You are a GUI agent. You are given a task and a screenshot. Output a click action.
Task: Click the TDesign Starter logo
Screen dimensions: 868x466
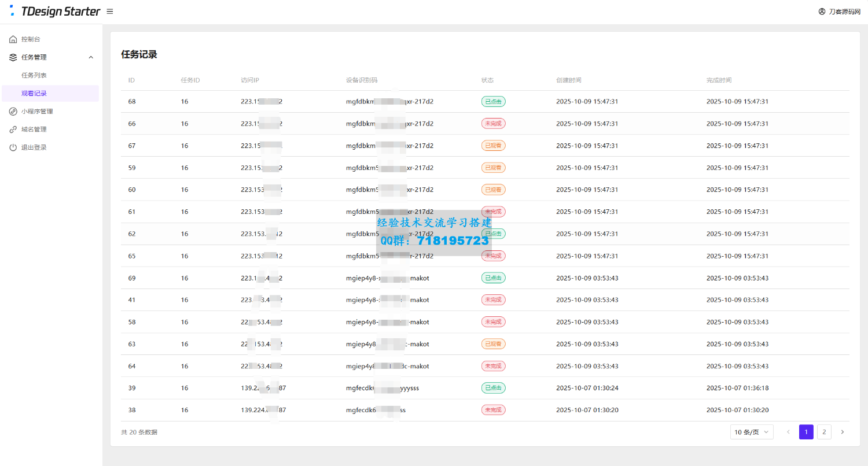tap(56, 12)
